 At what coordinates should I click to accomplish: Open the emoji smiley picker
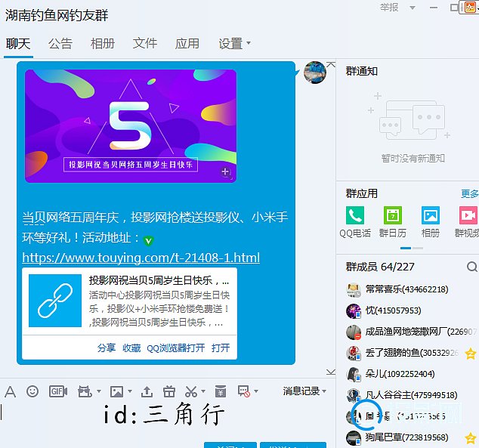click(x=32, y=391)
